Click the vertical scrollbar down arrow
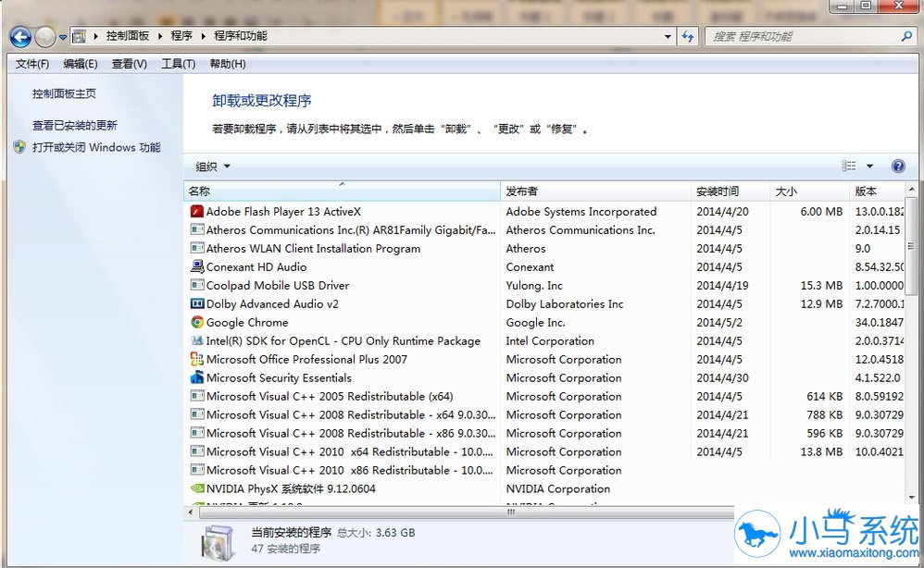 [911, 498]
